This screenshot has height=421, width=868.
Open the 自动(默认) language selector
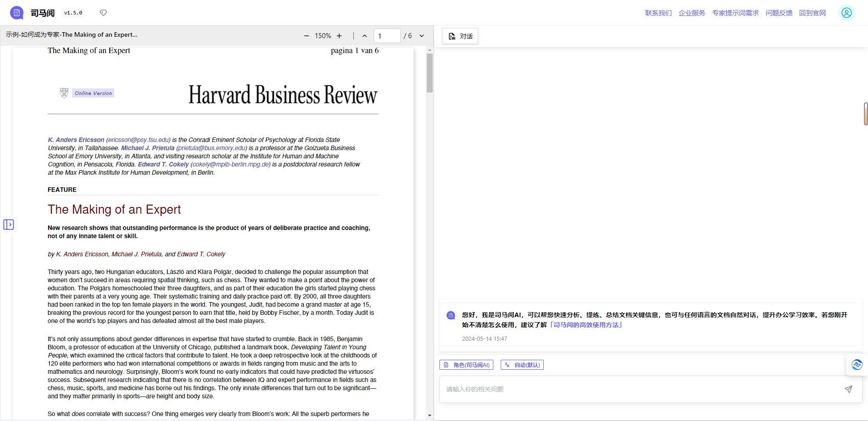[x=522, y=365]
